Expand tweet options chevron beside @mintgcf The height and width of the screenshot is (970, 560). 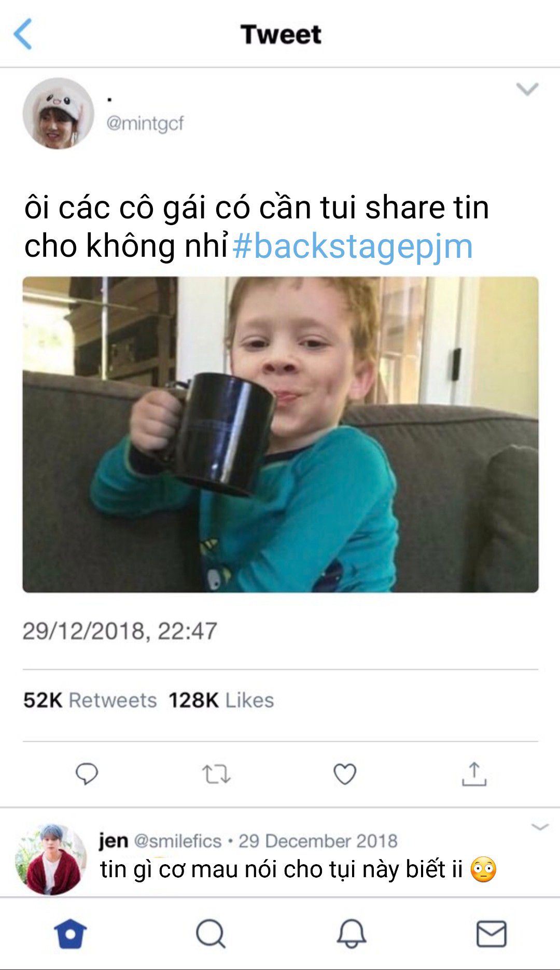pos(527,89)
